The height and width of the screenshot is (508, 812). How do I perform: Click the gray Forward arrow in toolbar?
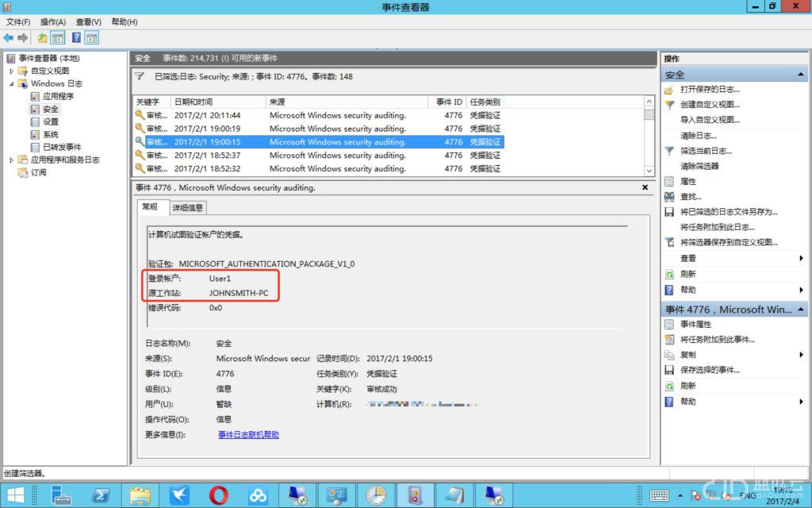click(22, 38)
